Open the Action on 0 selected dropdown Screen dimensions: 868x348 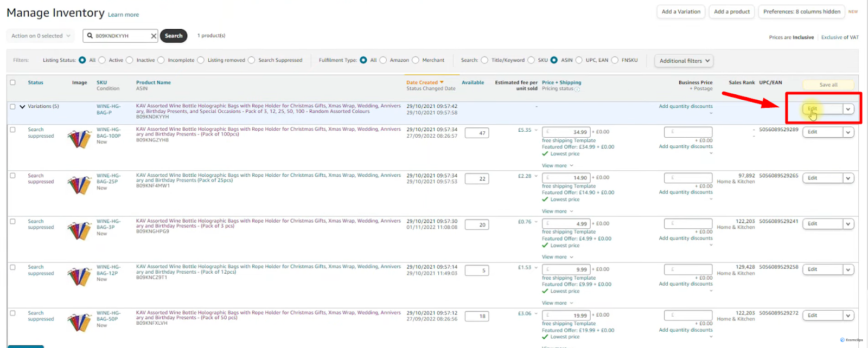[41, 36]
